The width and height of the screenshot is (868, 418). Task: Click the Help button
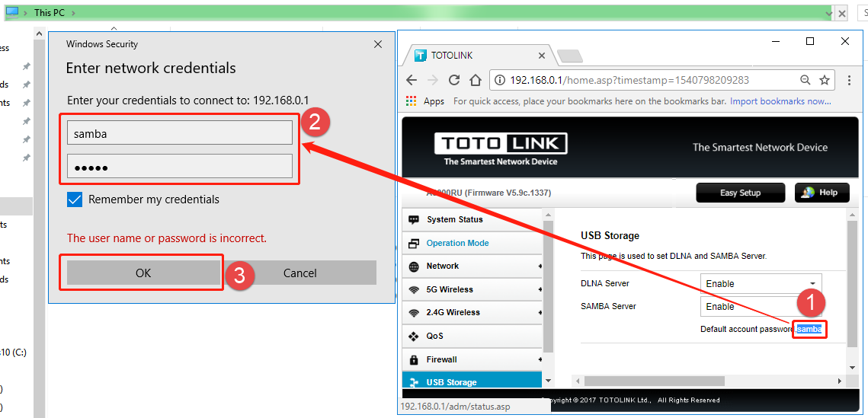tap(822, 193)
